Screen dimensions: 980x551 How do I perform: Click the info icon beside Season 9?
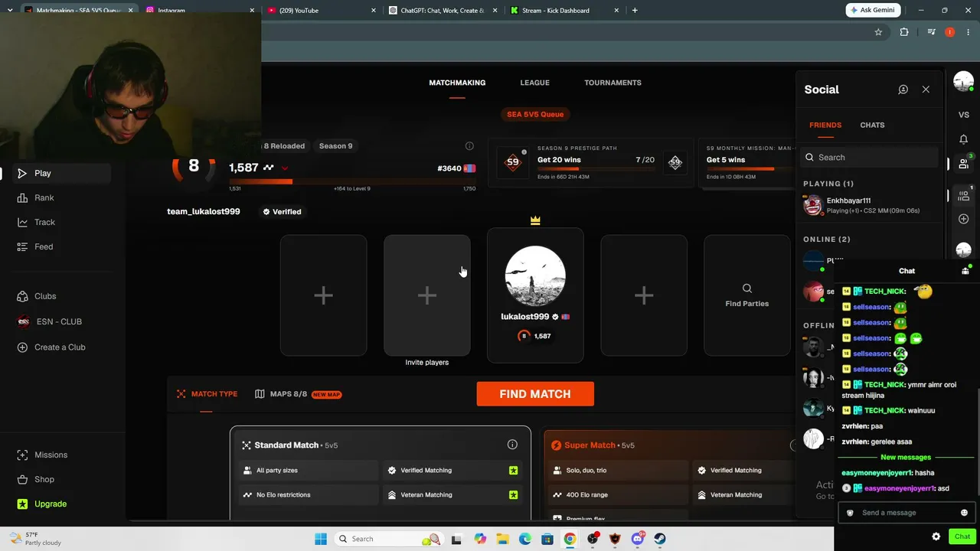point(469,146)
